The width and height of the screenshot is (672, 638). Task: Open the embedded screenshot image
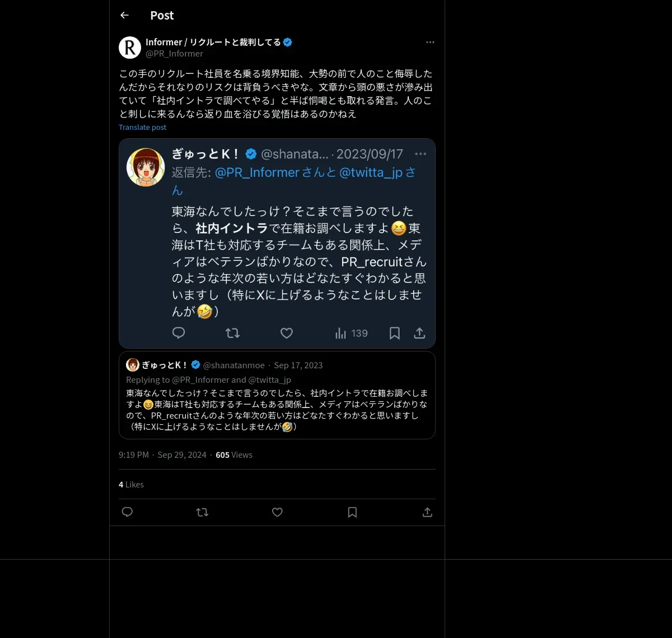(x=277, y=243)
